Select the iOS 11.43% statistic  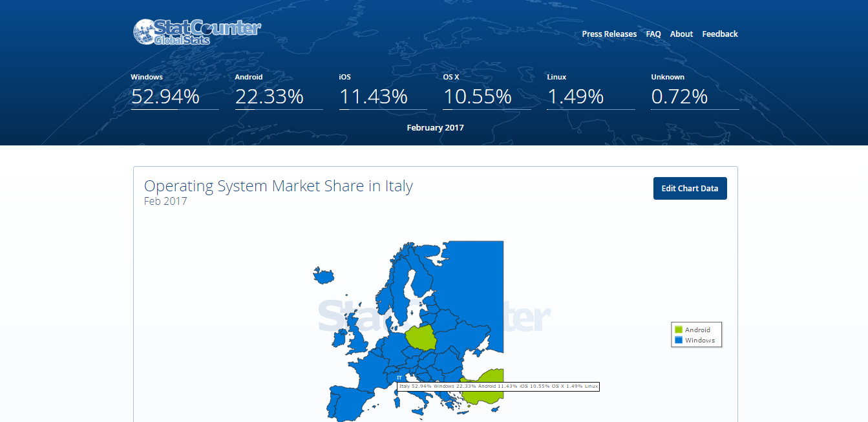point(383,90)
